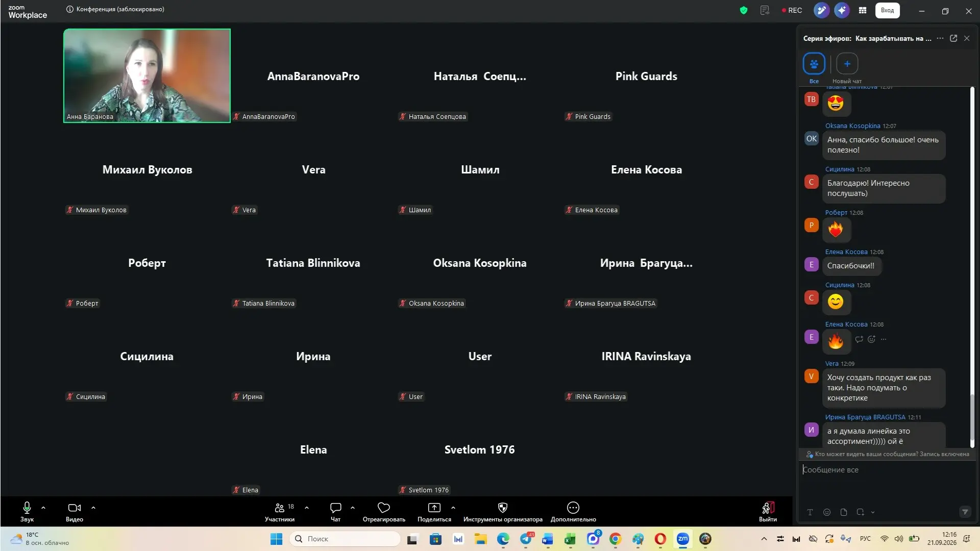Expand chat options arrow next to Чат
The width and height of the screenshot is (980, 551).
coord(353,508)
